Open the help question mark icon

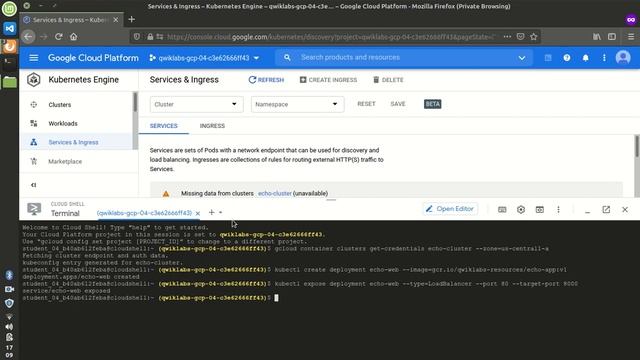(567, 58)
